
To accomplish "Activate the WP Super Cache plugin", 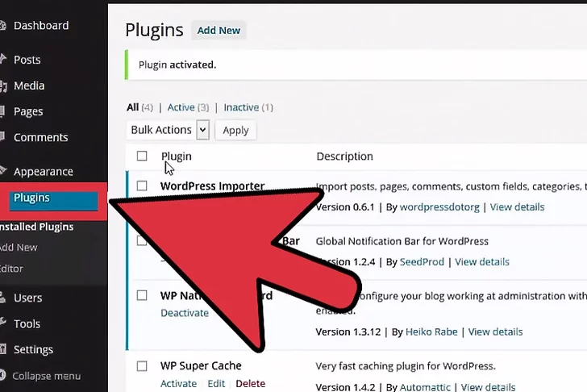I will tap(179, 384).
